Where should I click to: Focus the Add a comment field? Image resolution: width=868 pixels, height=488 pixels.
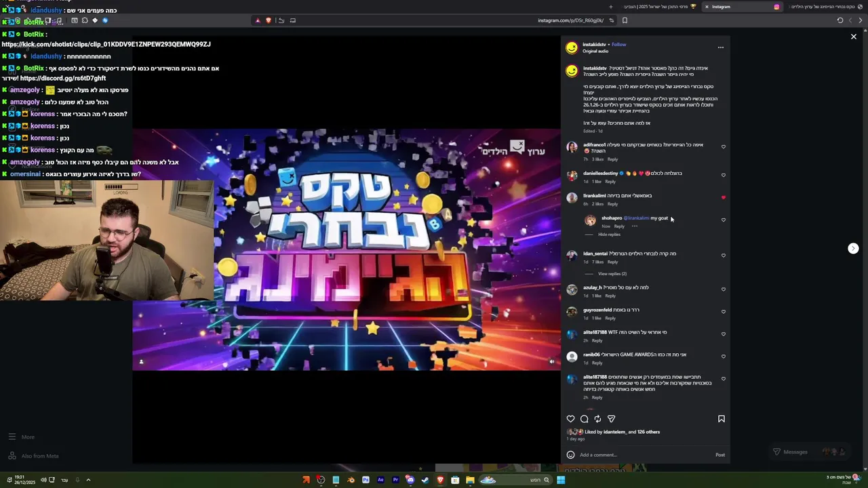pos(644,455)
